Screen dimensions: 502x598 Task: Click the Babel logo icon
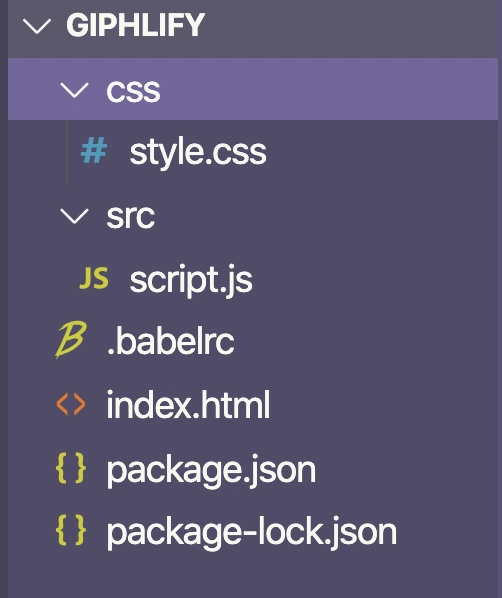click(71, 339)
